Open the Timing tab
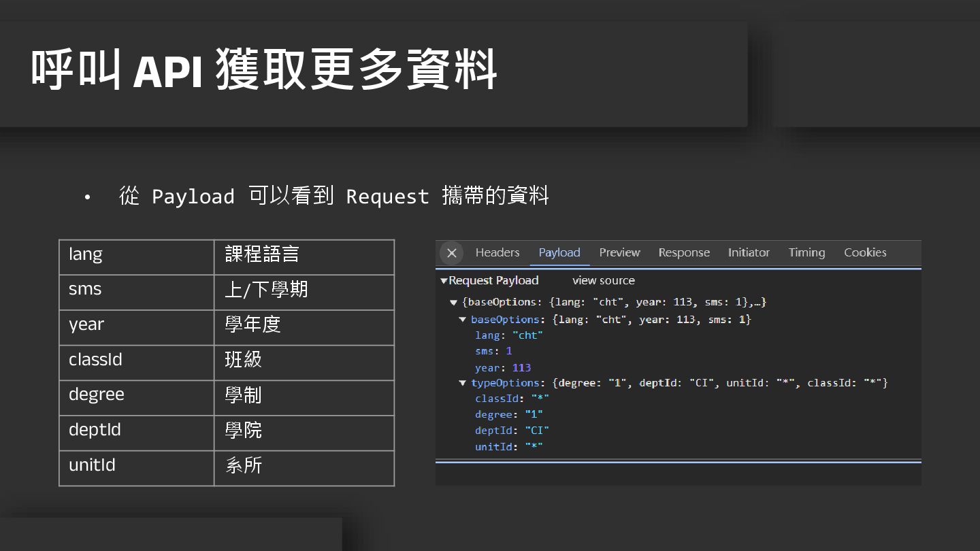The height and width of the screenshot is (551, 980). [x=806, y=252]
